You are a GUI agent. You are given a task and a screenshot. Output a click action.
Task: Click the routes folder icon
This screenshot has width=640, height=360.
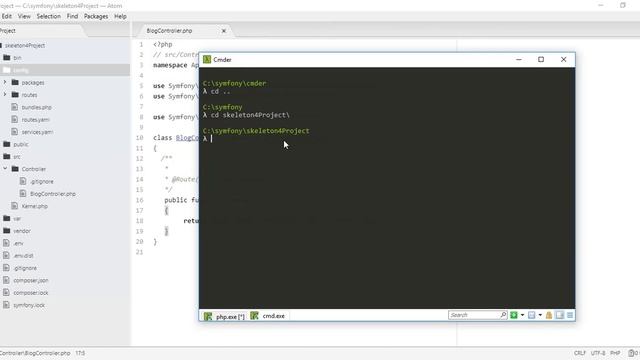click(15, 95)
